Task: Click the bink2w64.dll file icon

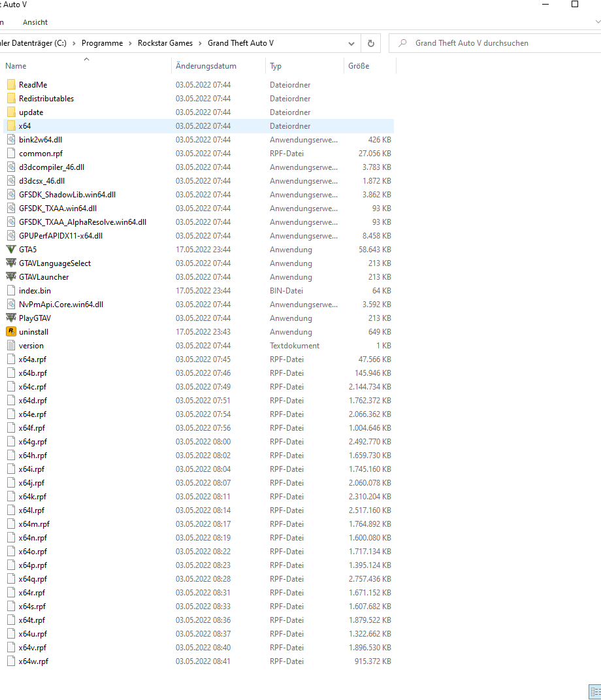Action: 11,140
